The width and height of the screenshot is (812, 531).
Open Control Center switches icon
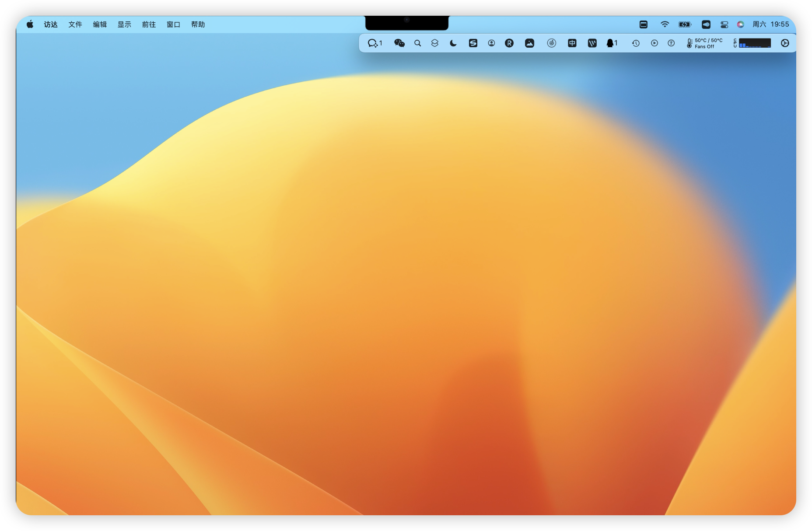pos(724,24)
